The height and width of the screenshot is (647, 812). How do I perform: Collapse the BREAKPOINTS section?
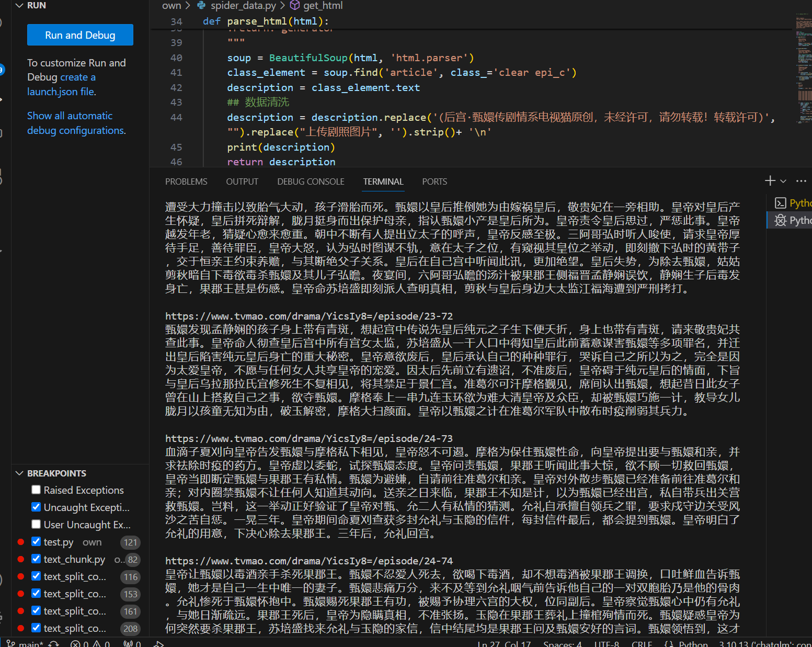tap(20, 473)
